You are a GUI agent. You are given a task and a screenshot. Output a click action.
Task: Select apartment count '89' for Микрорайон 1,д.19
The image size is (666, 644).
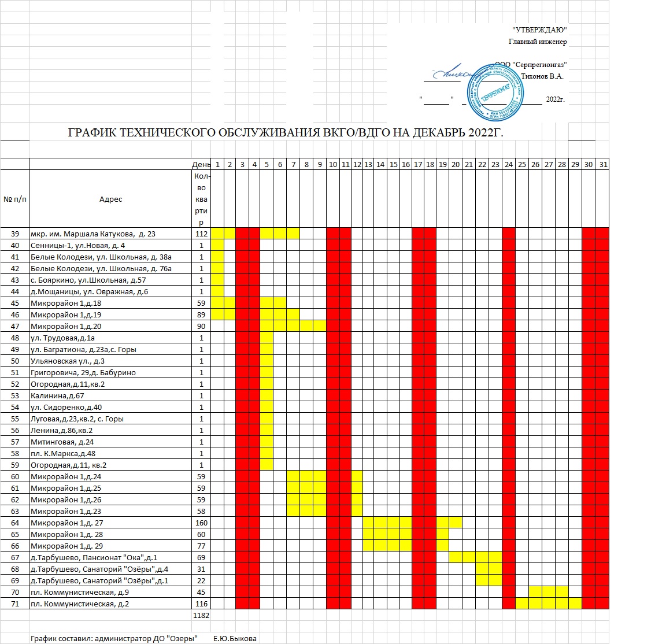201,315
